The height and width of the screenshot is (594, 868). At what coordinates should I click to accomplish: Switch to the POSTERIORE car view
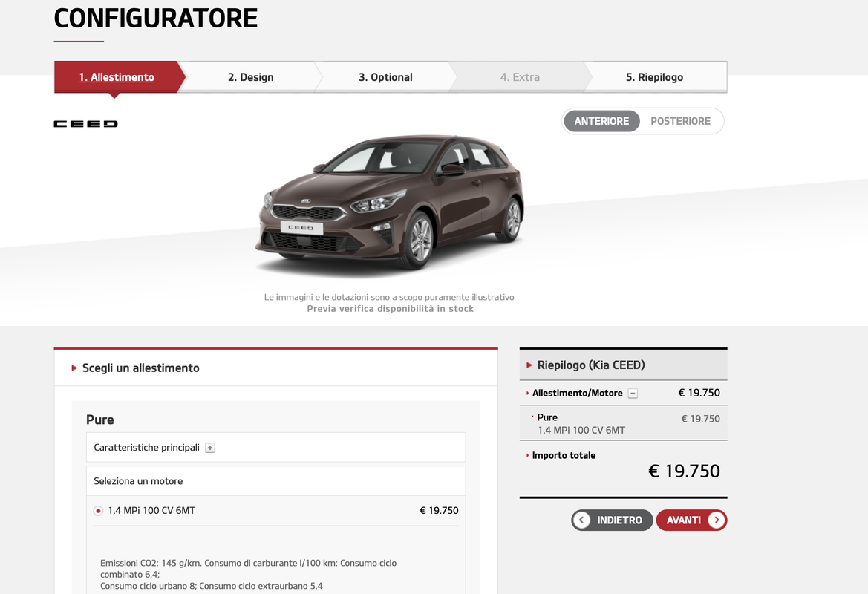[x=680, y=121]
